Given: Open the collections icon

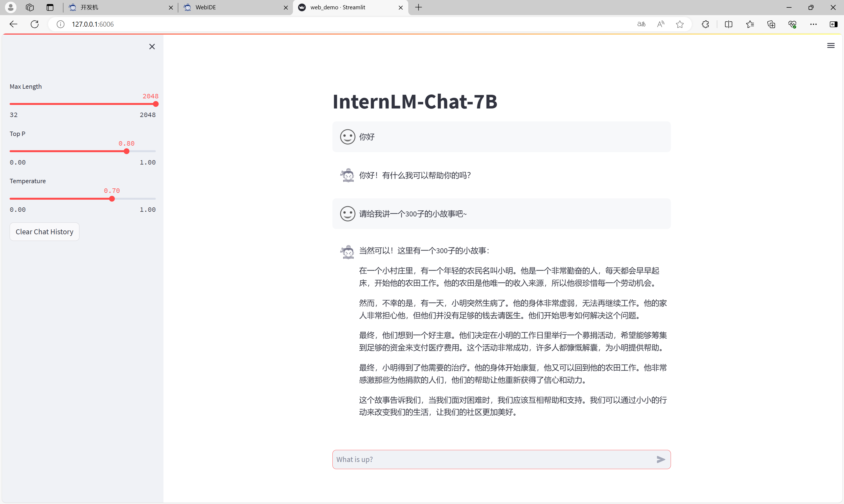Looking at the screenshot, I should click(771, 24).
